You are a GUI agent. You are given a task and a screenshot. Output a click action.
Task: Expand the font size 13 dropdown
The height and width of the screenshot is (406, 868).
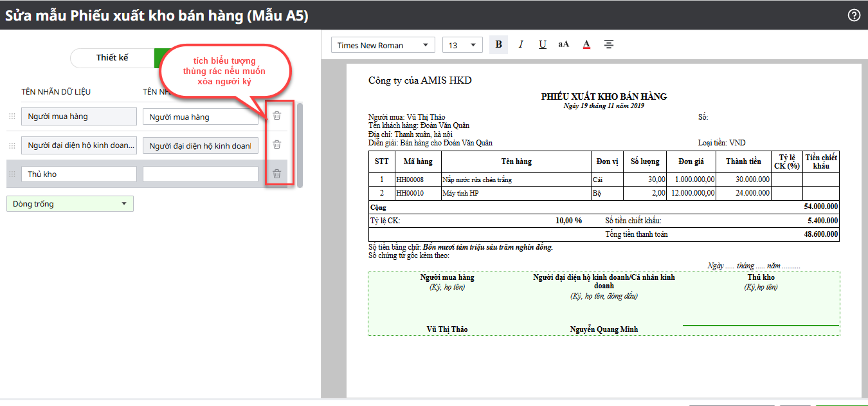coord(462,45)
